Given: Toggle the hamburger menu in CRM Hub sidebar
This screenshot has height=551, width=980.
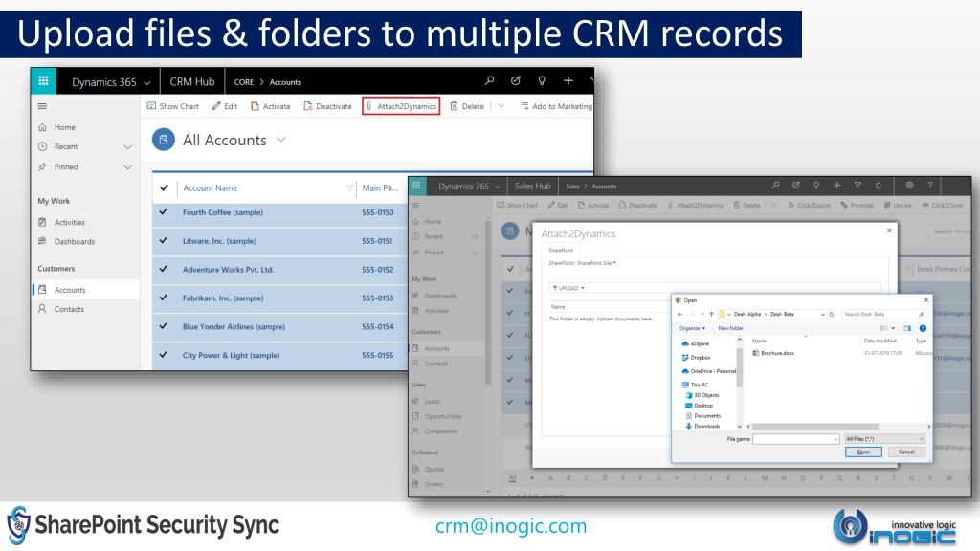Looking at the screenshot, I should tap(42, 106).
